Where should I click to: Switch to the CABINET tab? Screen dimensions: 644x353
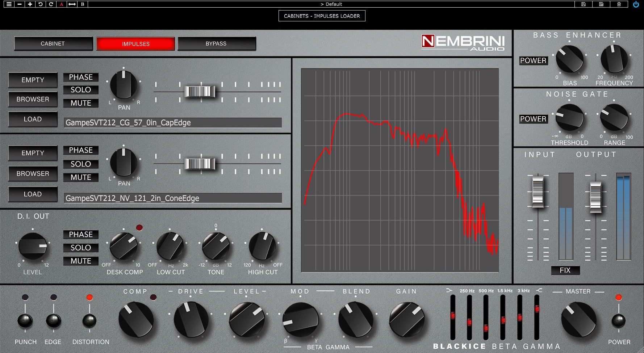[x=53, y=43]
